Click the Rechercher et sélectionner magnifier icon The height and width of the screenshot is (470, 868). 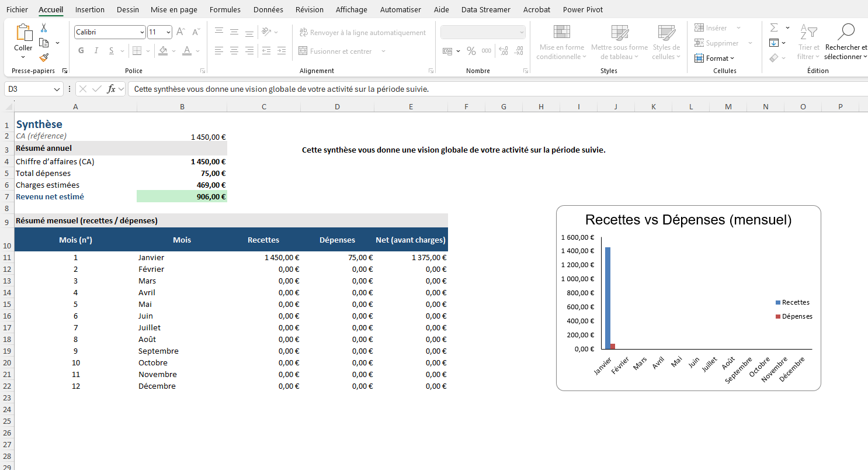click(x=845, y=32)
